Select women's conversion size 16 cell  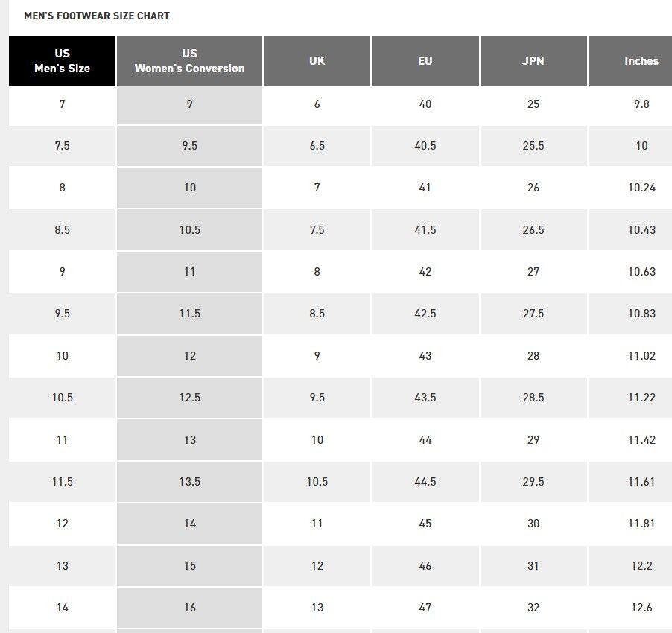pos(189,608)
